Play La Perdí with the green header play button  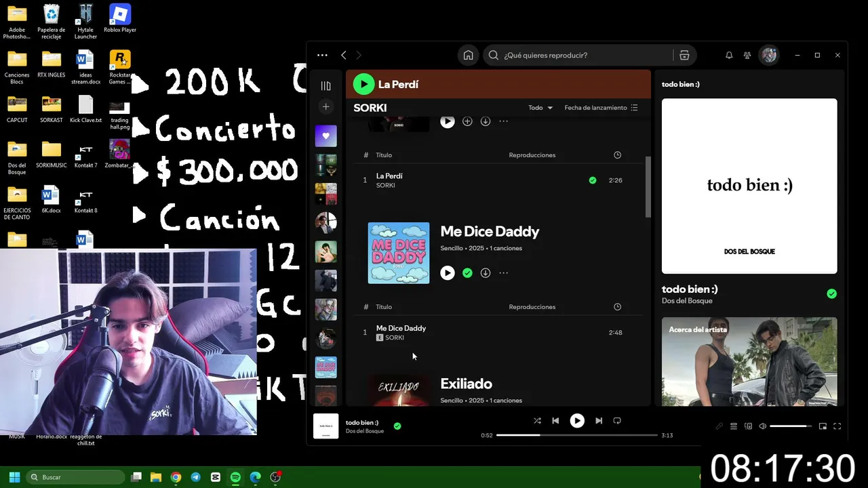[363, 84]
